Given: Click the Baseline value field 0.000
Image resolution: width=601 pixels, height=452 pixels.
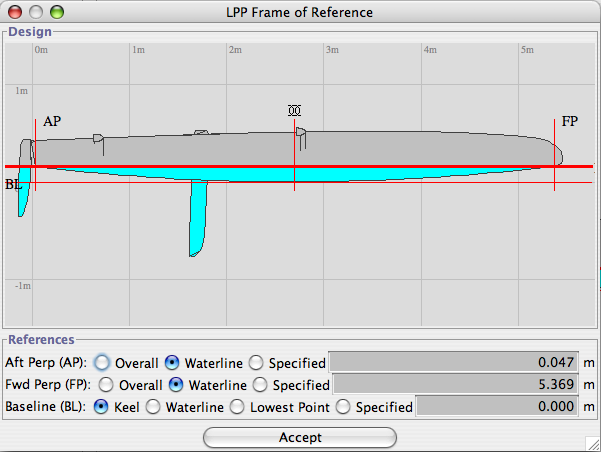Looking at the screenshot, I should [x=498, y=406].
